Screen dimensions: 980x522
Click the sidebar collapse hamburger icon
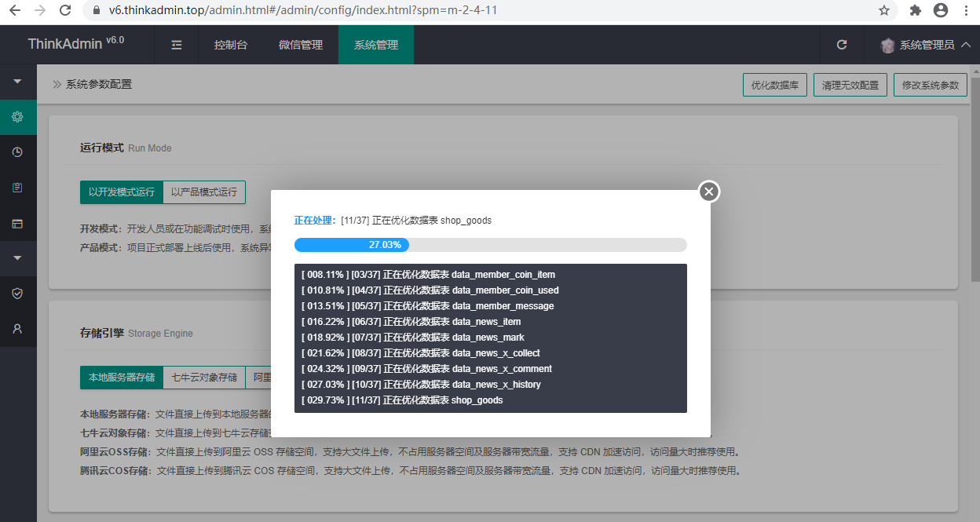pos(176,45)
